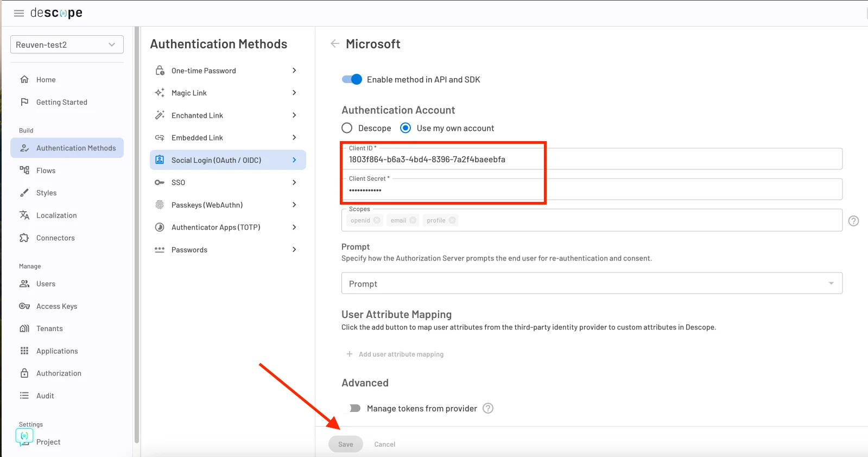Open Authentication Methods in sidebar
The width and height of the screenshot is (868, 457).
[x=67, y=148]
